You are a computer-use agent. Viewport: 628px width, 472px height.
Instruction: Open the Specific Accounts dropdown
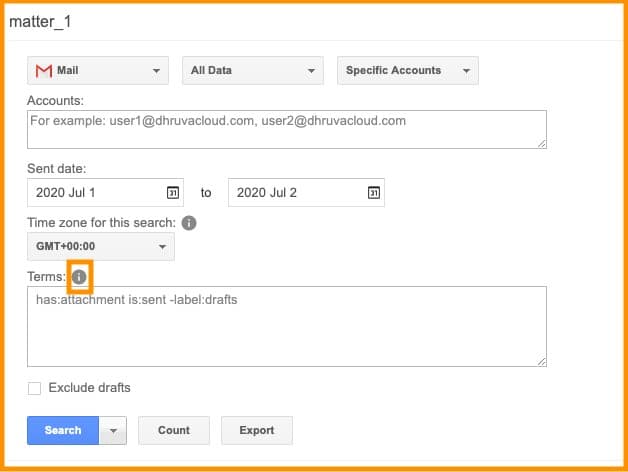point(408,71)
